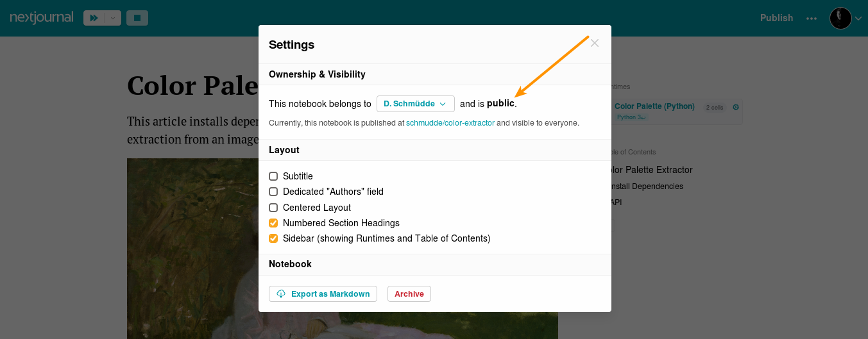Uncheck Numbered Section Headings
This screenshot has width=868, height=339.
click(x=273, y=223)
